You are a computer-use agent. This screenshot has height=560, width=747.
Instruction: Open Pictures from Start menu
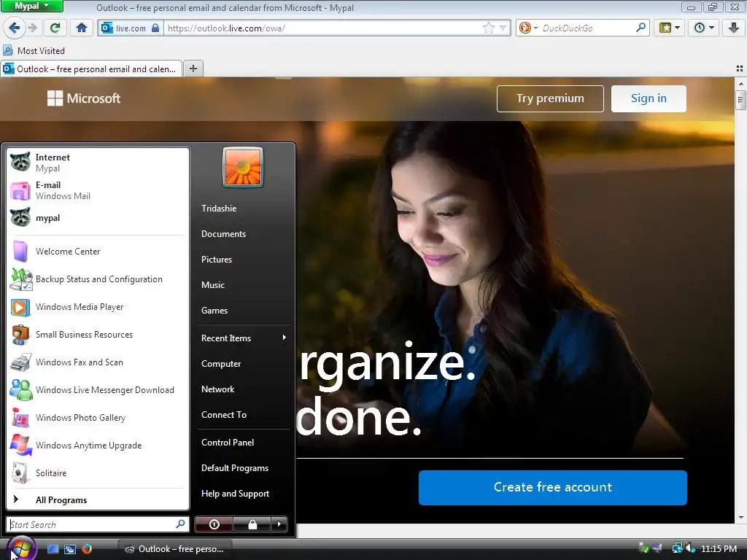click(244, 260)
